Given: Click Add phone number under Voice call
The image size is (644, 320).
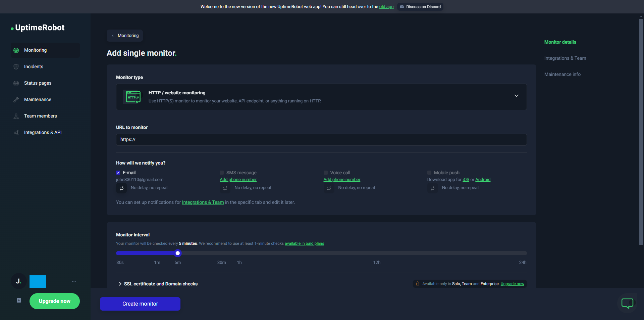Looking at the screenshot, I should pos(342,180).
